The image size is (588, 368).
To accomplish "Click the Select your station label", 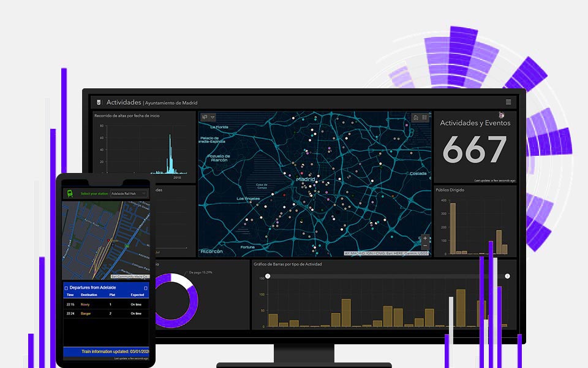I will click(94, 193).
